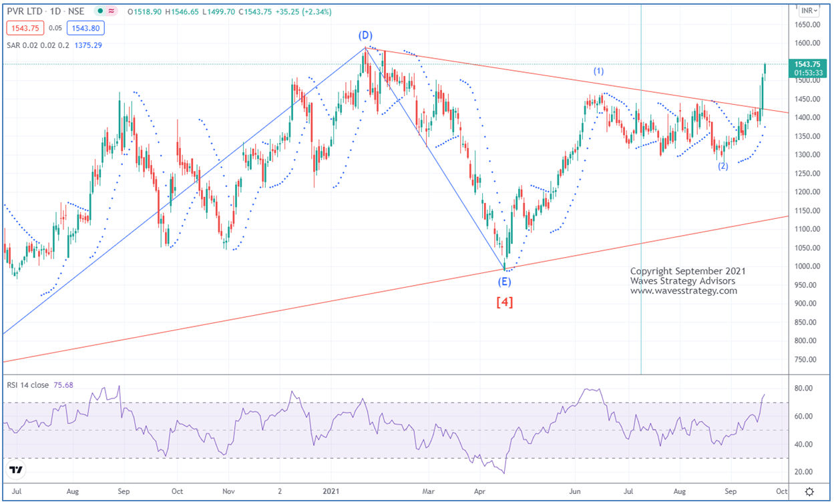
Task: Click the green market status dot
Action: [100, 11]
